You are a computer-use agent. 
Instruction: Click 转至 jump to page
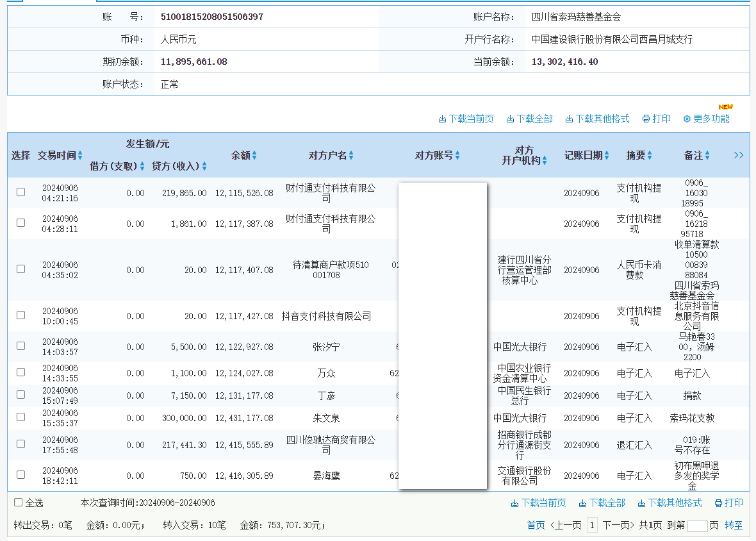click(x=734, y=525)
